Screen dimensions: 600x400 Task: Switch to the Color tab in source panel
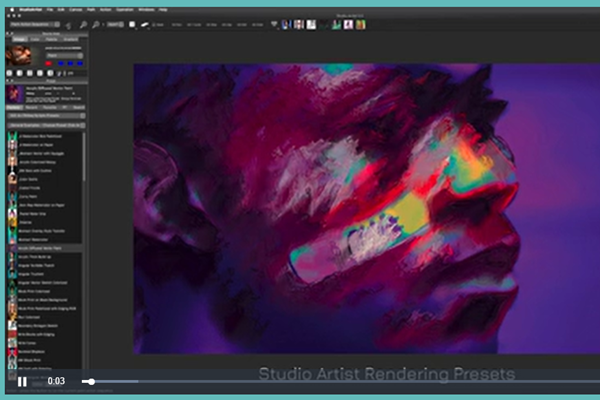[x=35, y=39]
